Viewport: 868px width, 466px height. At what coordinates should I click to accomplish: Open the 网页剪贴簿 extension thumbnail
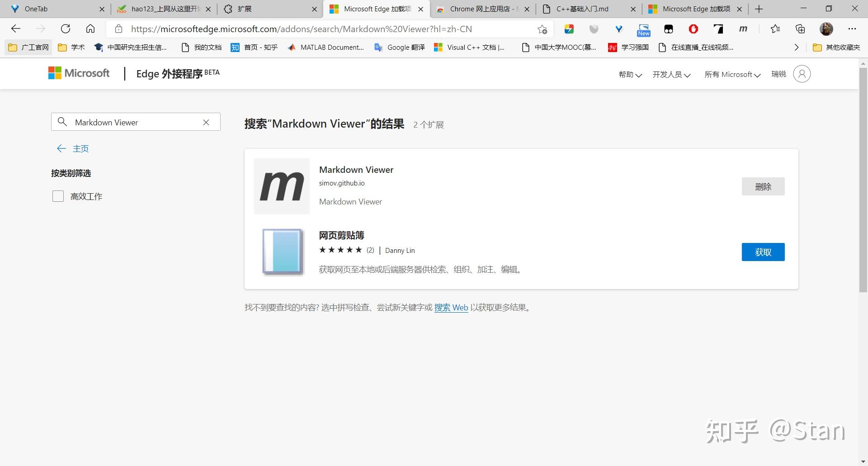point(283,252)
